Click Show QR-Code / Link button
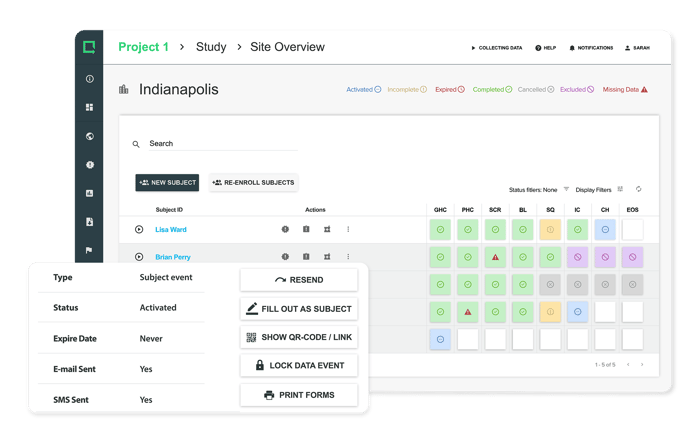Screen dimensions: 700x443 [x=299, y=338]
